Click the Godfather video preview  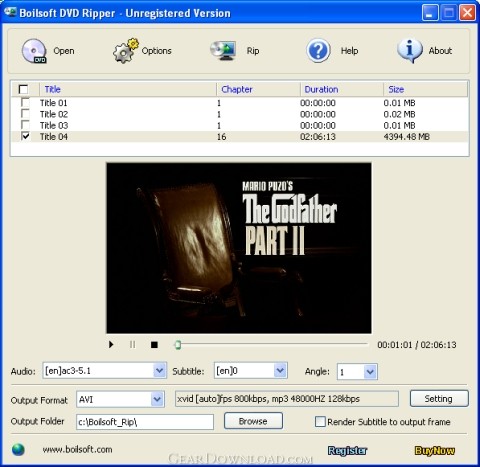tap(239, 248)
